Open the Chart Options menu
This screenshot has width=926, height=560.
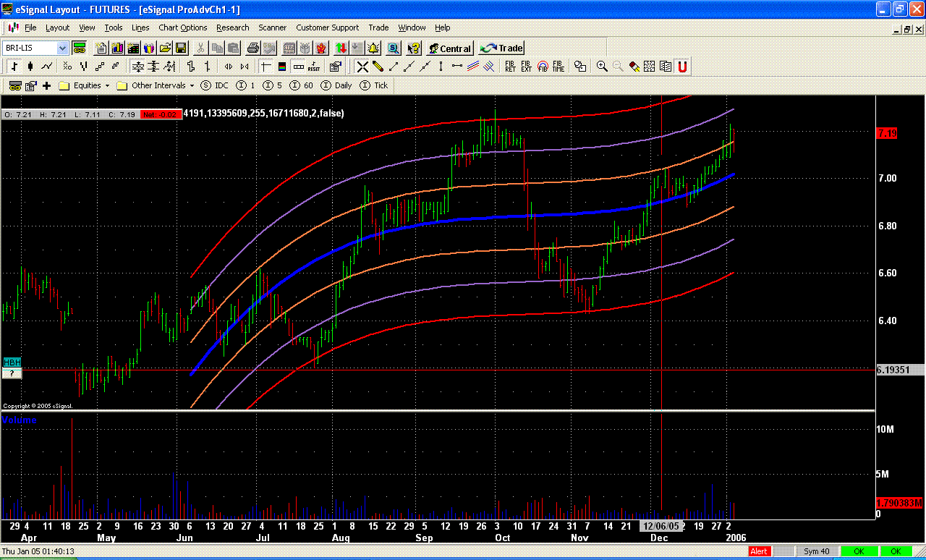[x=182, y=27]
